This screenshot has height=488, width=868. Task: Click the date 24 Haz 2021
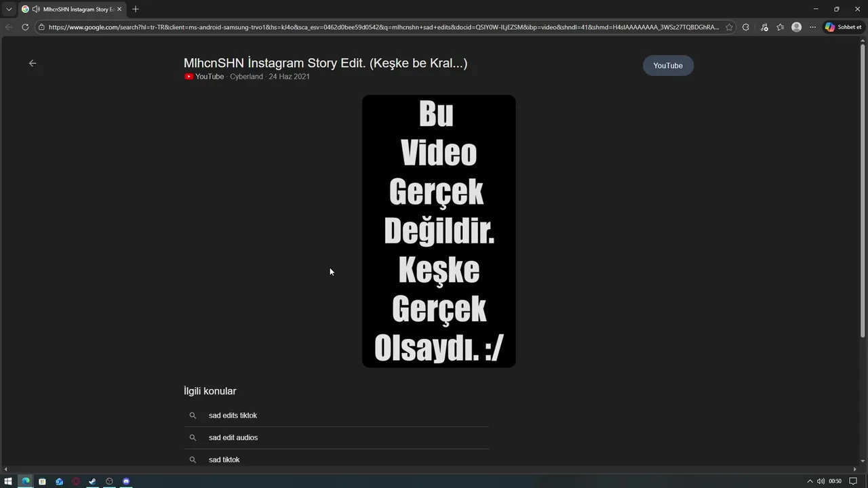pyautogui.click(x=289, y=77)
